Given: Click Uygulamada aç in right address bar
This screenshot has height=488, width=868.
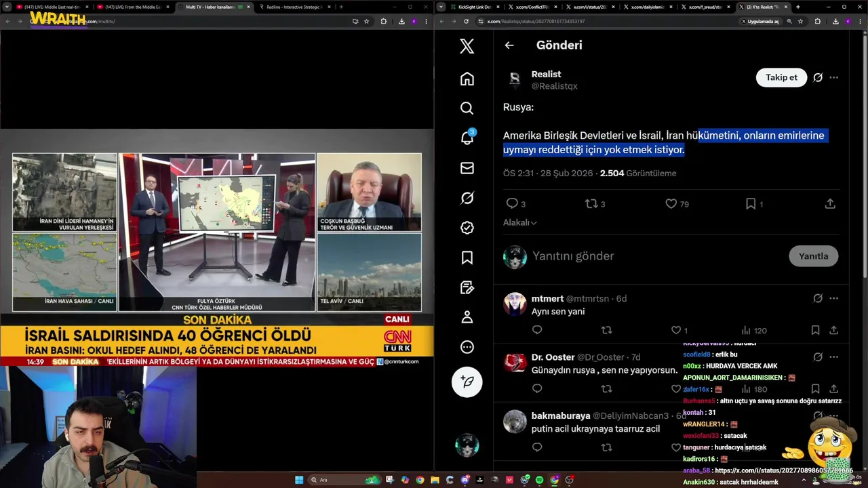Looking at the screenshot, I should point(760,21).
